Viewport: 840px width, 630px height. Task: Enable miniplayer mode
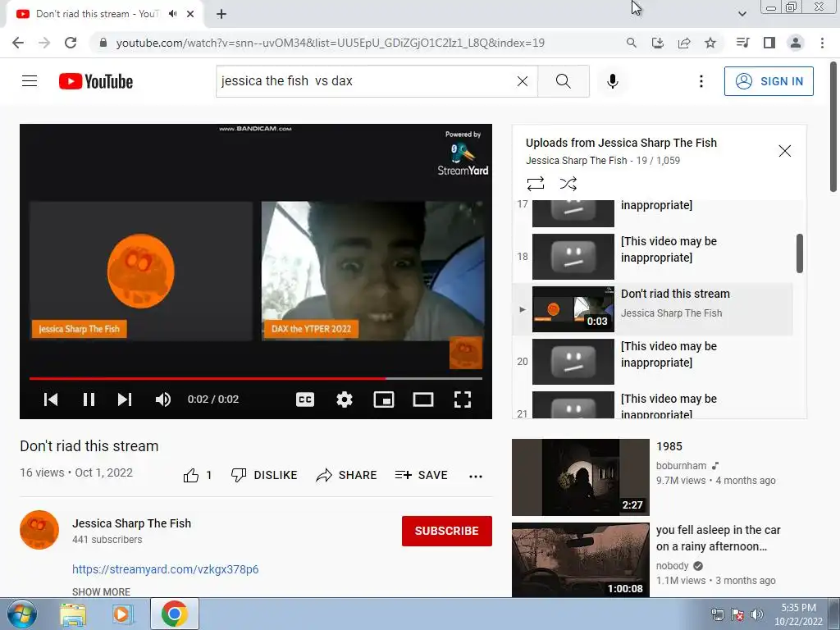384,399
